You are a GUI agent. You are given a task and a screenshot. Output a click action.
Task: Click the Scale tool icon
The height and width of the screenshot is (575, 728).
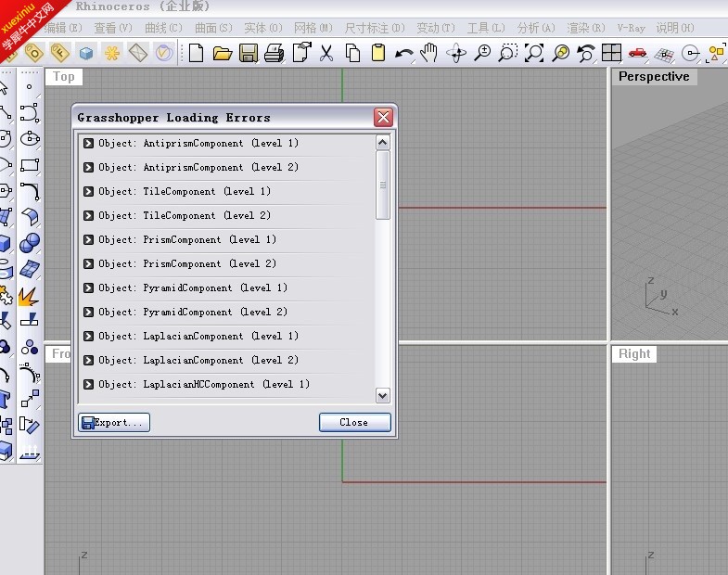pyautogui.click(x=30, y=399)
